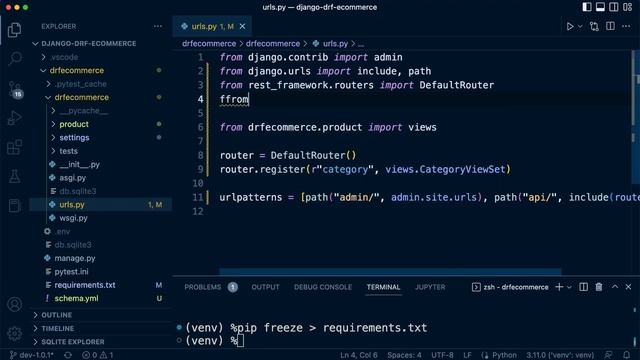The width and height of the screenshot is (640, 360).
Task: Select the urls.py editor tab
Action: click(212, 26)
